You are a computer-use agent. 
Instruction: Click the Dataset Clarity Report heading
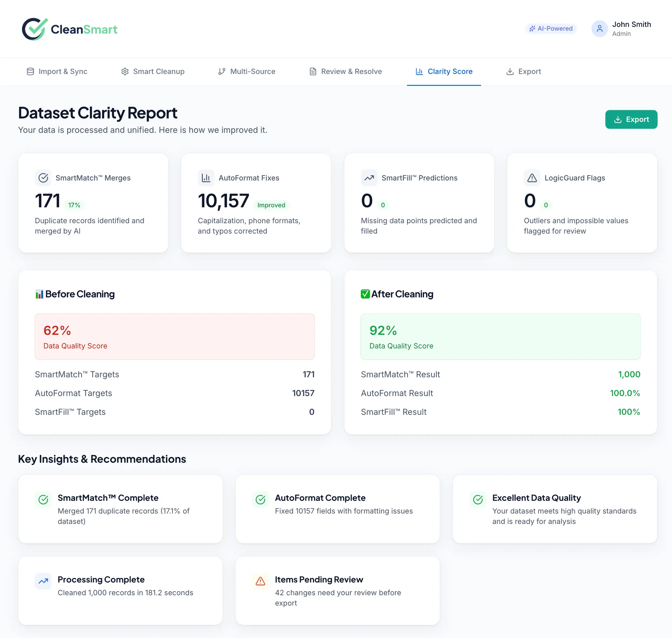tap(97, 113)
